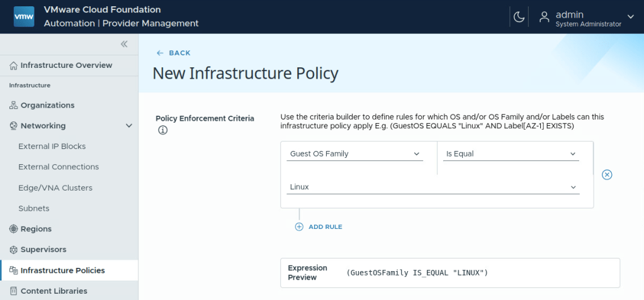Click the Infrastructure section label
Screen dimensions: 644x300
coord(30,86)
